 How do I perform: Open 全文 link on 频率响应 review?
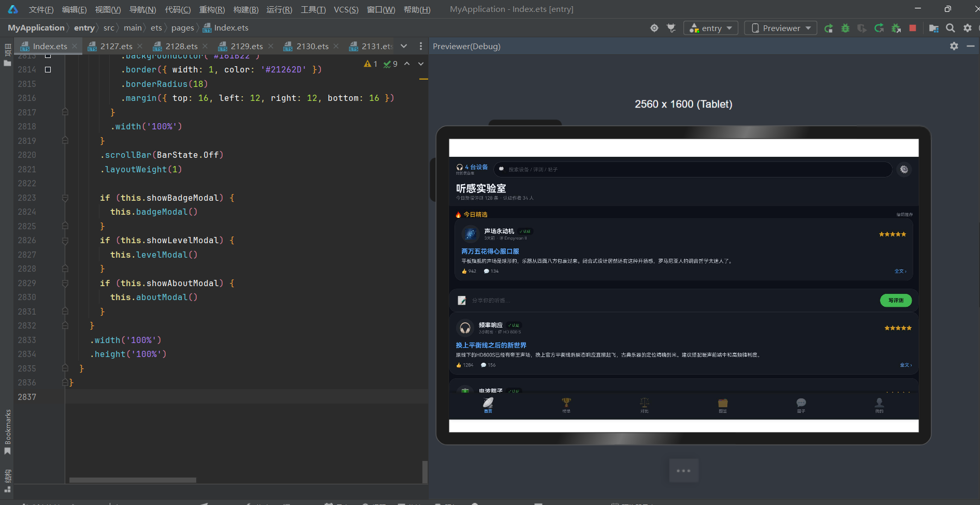[906, 365]
